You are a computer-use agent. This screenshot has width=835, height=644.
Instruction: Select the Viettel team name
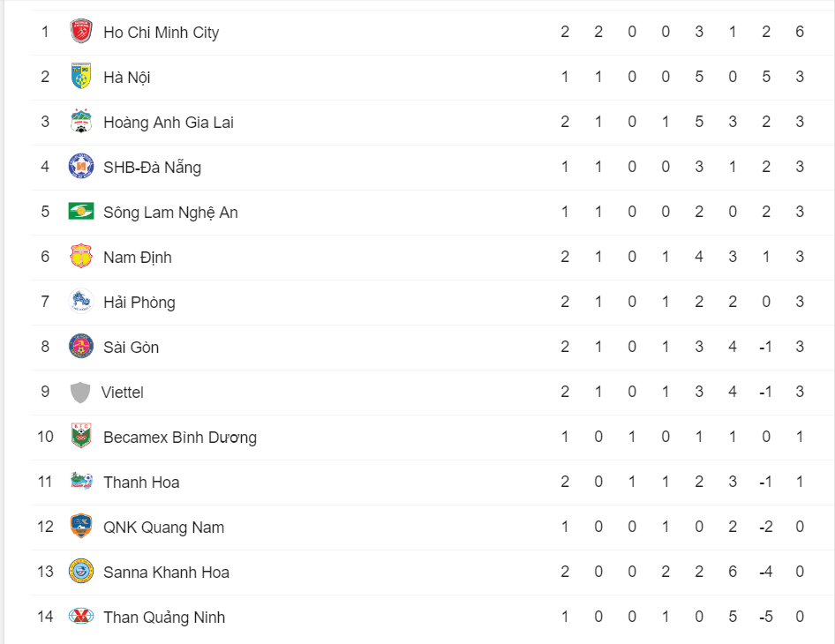[123, 393]
